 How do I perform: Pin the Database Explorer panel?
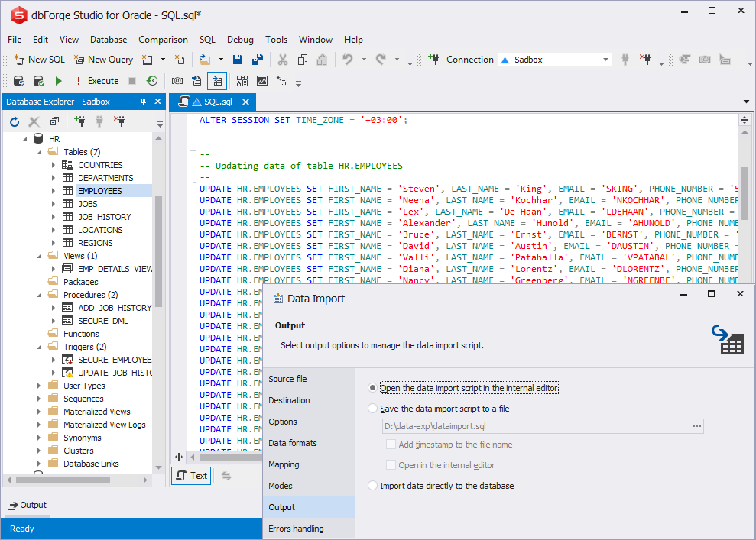click(x=143, y=102)
